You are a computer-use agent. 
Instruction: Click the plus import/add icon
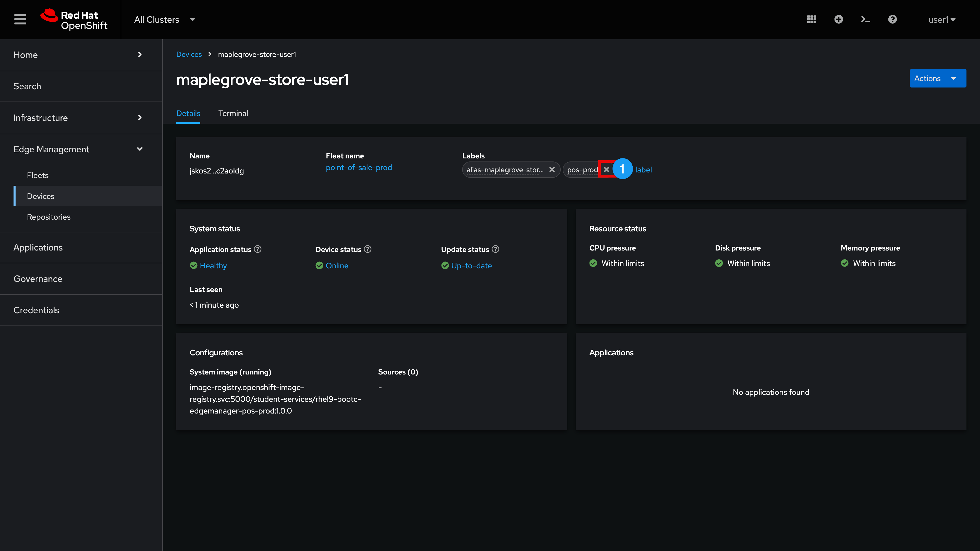(x=838, y=19)
